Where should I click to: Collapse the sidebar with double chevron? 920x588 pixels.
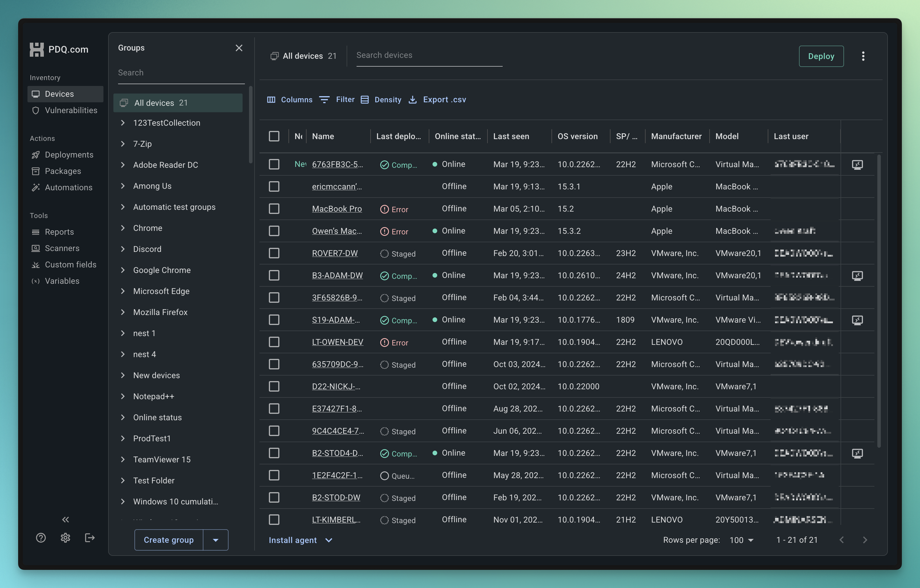[x=66, y=519]
